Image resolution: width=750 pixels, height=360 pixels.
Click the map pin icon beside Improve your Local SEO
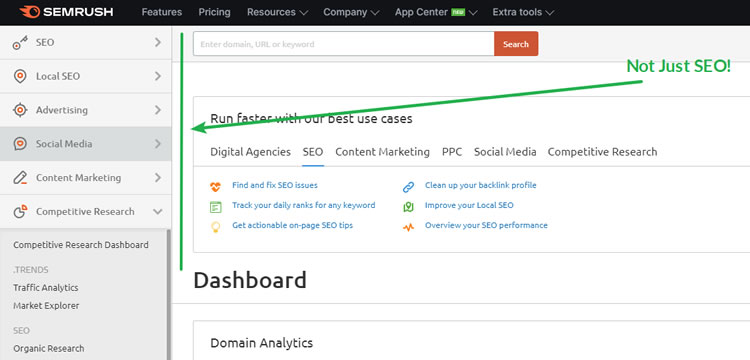[408, 207]
